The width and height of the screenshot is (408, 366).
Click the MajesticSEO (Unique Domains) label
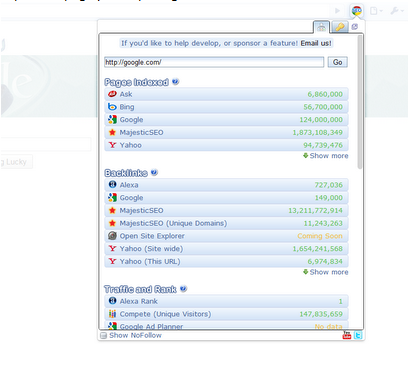[173, 223]
